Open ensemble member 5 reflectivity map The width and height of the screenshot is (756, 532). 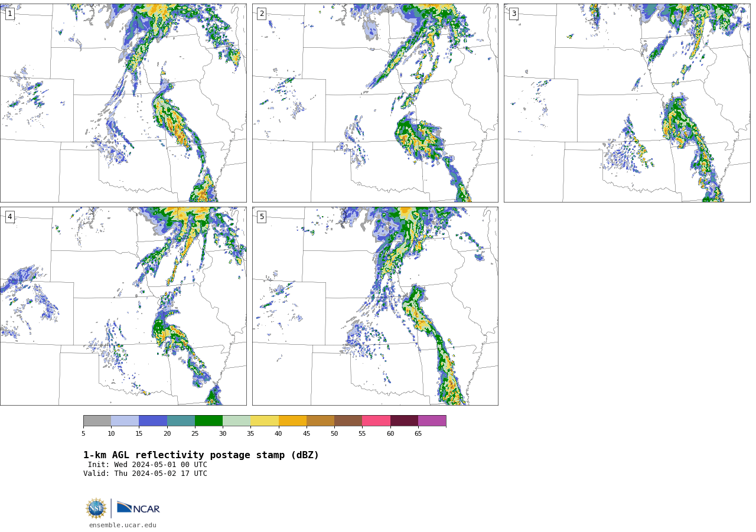coord(375,306)
